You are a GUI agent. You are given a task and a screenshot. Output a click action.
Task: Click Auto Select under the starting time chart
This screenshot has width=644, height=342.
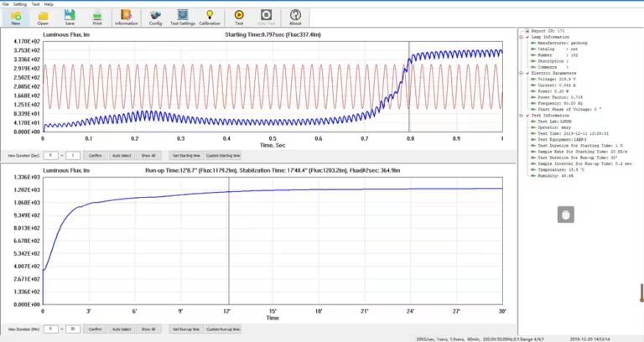[122, 156]
